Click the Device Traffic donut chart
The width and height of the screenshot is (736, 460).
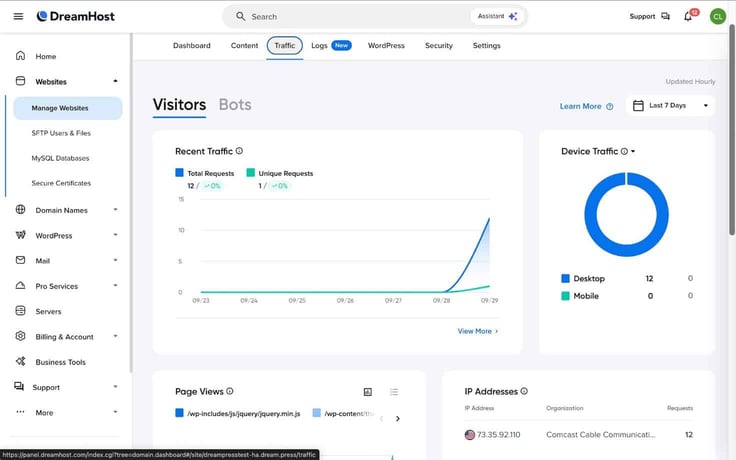coord(626,215)
